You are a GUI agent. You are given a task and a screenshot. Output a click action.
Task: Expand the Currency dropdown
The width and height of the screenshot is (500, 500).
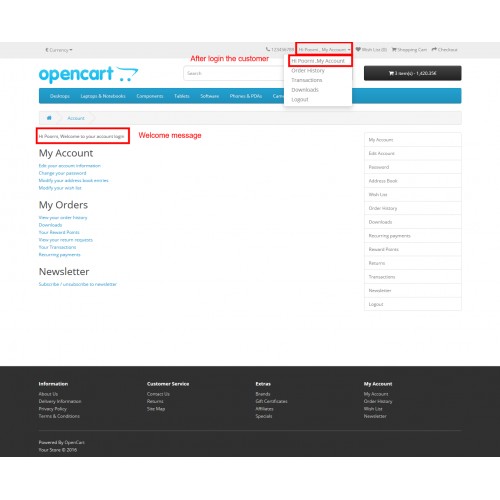[59, 50]
